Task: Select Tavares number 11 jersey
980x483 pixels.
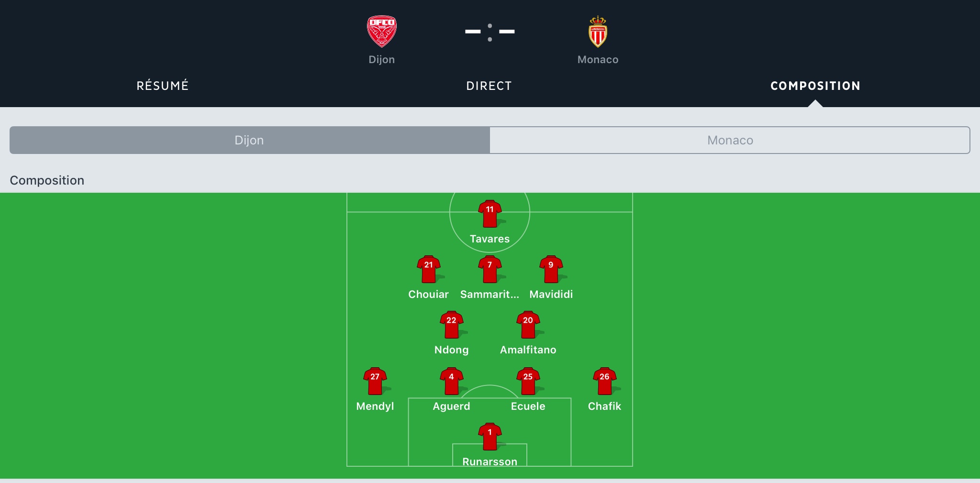Action: (x=490, y=213)
